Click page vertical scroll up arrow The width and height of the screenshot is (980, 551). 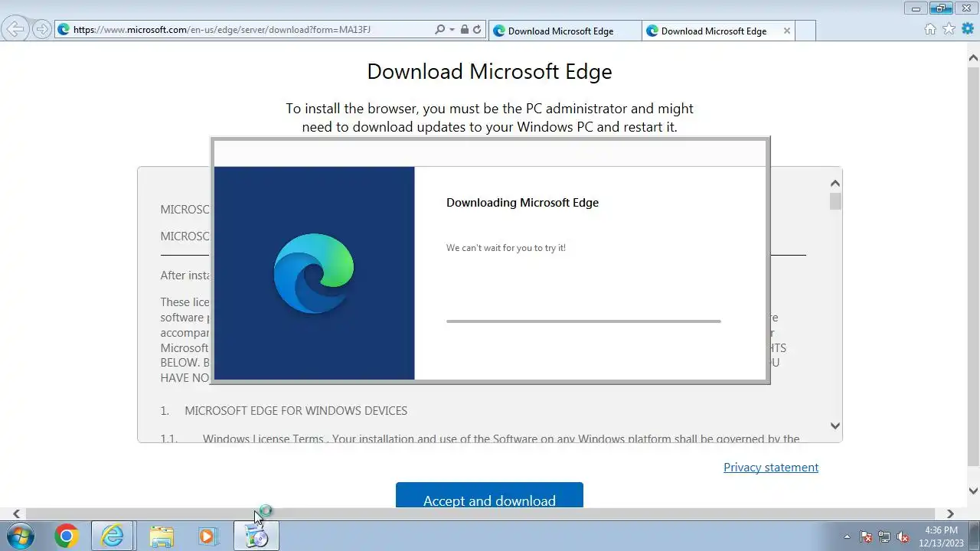click(973, 57)
